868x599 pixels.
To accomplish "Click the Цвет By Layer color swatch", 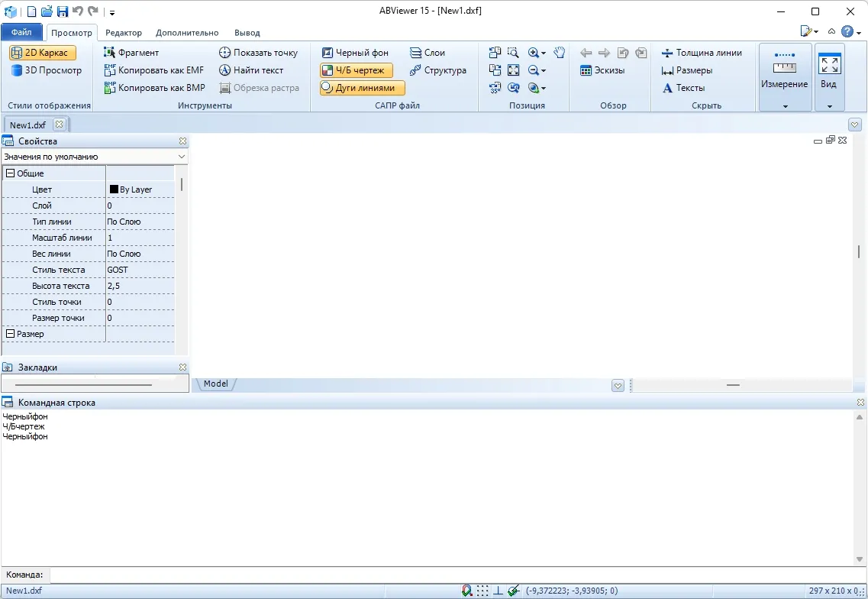I will [114, 189].
